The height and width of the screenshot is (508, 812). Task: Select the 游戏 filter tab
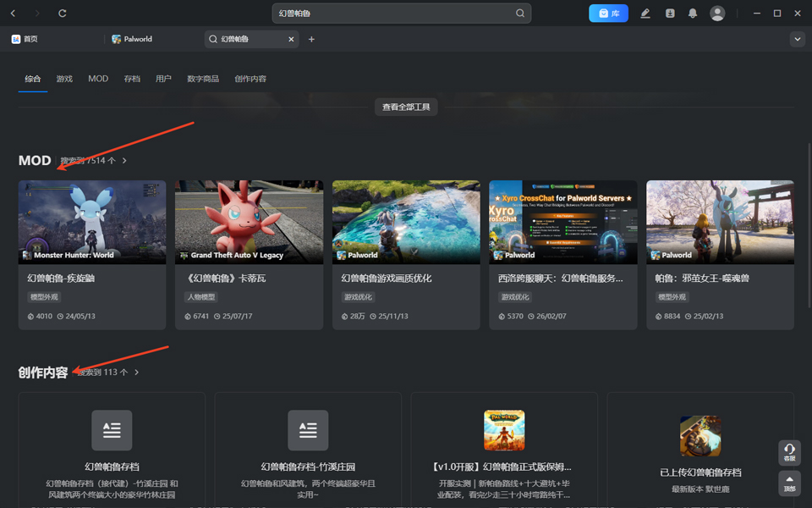pyautogui.click(x=64, y=79)
